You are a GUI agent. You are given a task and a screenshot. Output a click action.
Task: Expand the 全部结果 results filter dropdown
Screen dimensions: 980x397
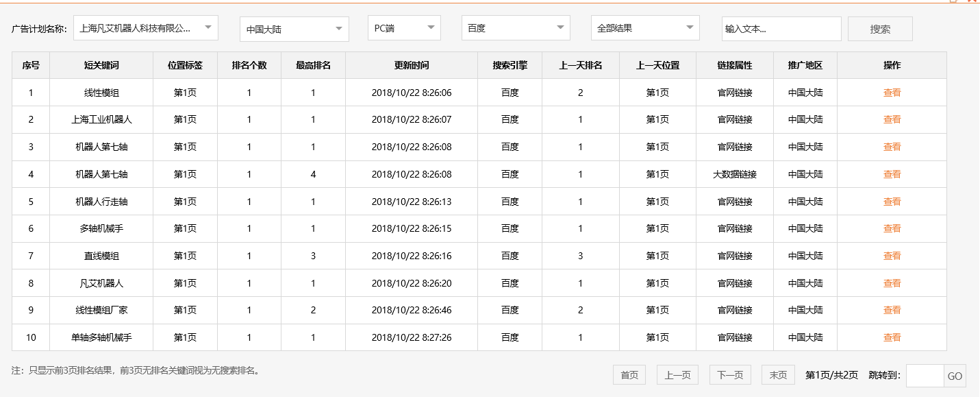click(x=644, y=27)
